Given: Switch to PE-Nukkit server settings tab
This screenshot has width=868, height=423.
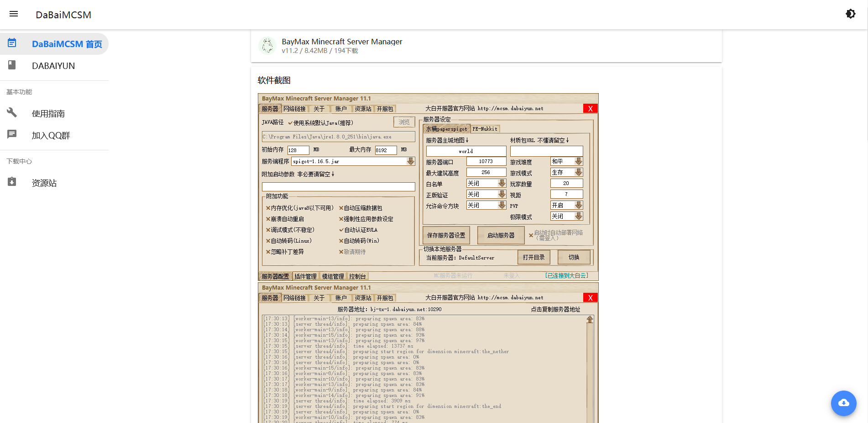Looking at the screenshot, I should pyautogui.click(x=485, y=129).
